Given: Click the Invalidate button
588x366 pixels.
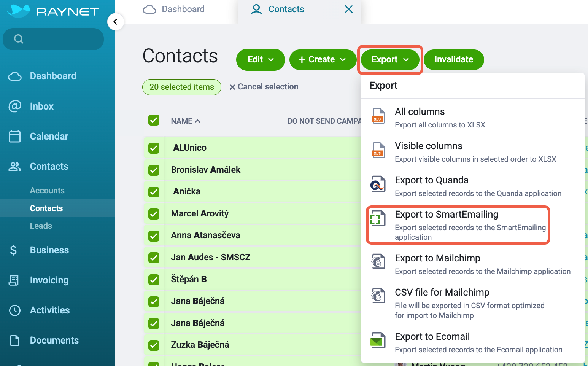Looking at the screenshot, I should click(454, 60).
